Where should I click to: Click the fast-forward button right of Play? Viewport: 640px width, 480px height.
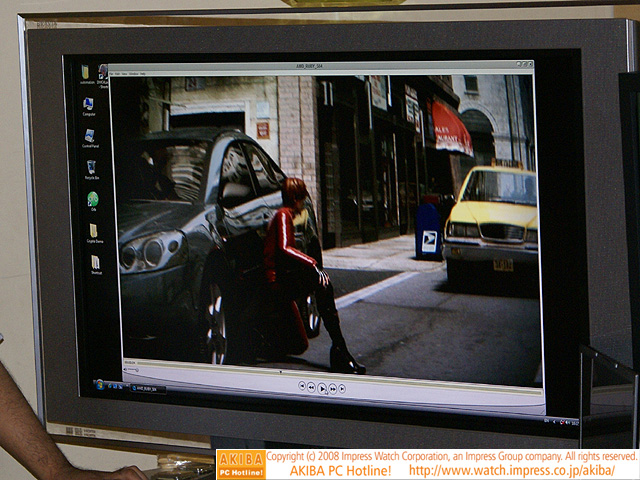(334, 387)
